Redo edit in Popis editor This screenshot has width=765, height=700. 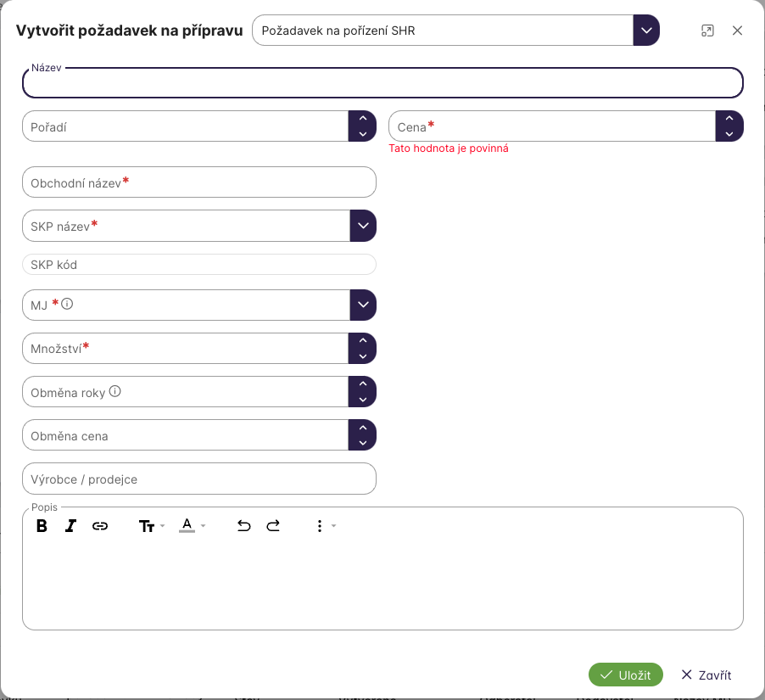273,526
